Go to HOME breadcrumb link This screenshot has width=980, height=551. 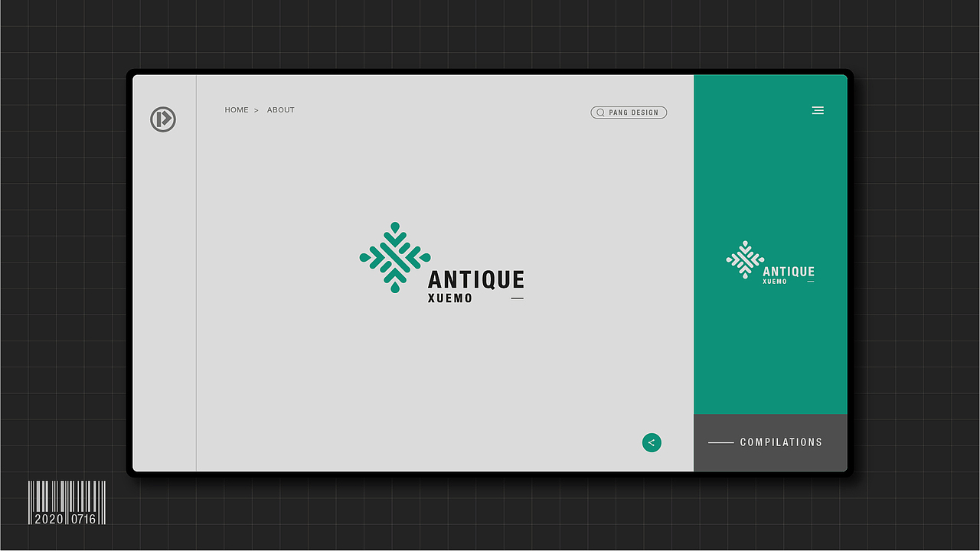point(237,110)
